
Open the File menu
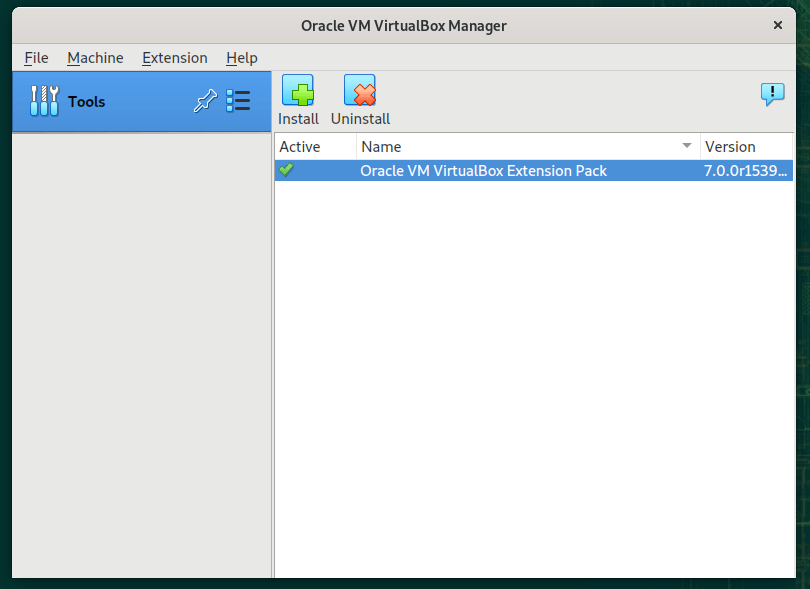36,58
